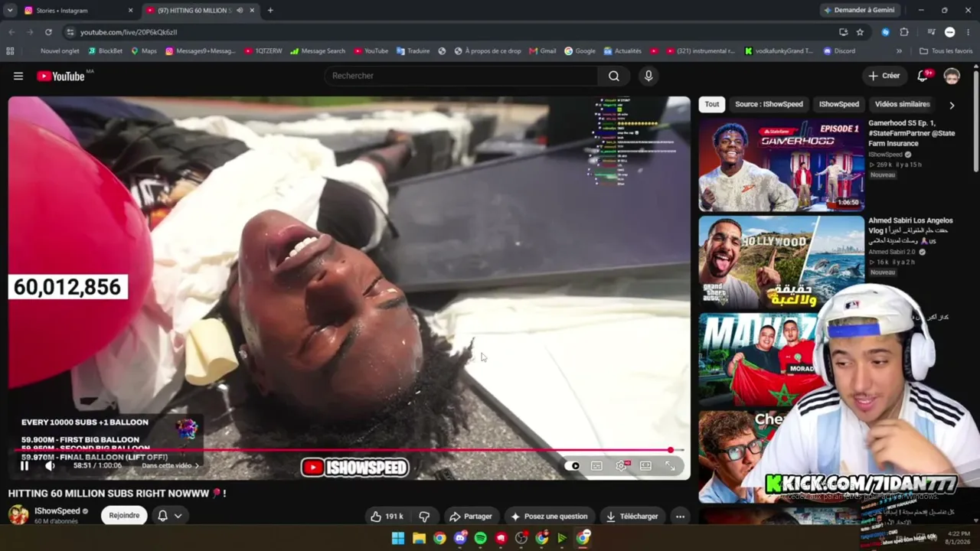Open the Chrome extensions puzzle icon
This screenshot has width=980, height=551.
point(904,32)
